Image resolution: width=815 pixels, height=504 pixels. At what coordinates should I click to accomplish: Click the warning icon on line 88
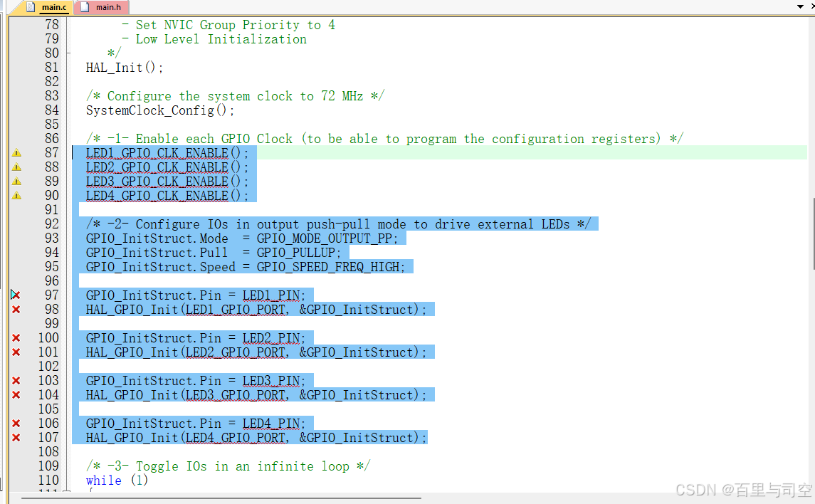point(16,167)
